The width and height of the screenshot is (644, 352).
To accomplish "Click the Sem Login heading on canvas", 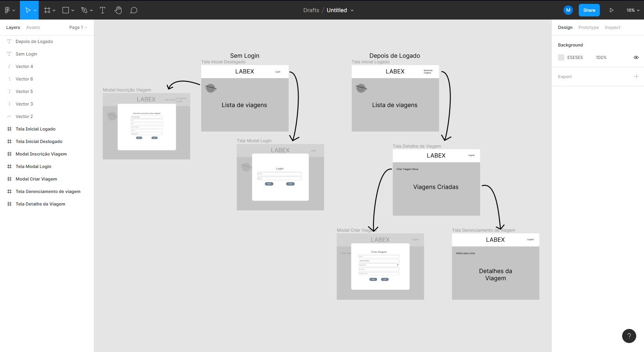I will [x=245, y=55].
